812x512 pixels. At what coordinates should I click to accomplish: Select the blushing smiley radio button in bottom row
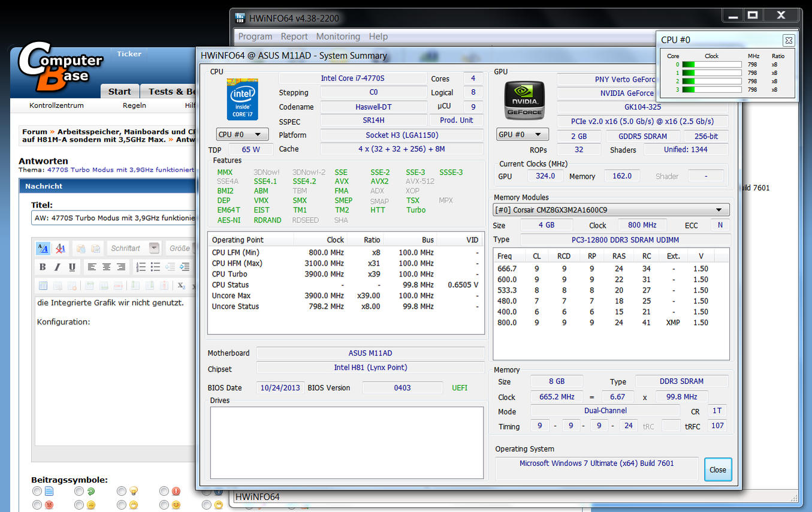164,505
